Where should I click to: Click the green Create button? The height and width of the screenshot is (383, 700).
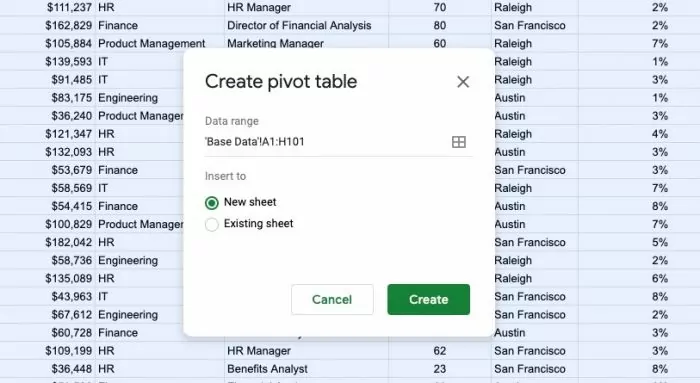429,300
